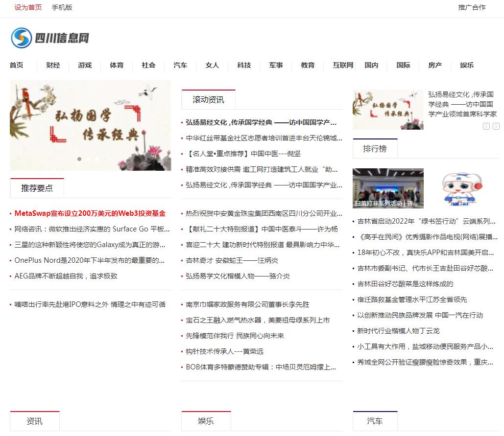
Task: Open the 杏林奇才 汪炳炎 article
Action: tap(232, 260)
